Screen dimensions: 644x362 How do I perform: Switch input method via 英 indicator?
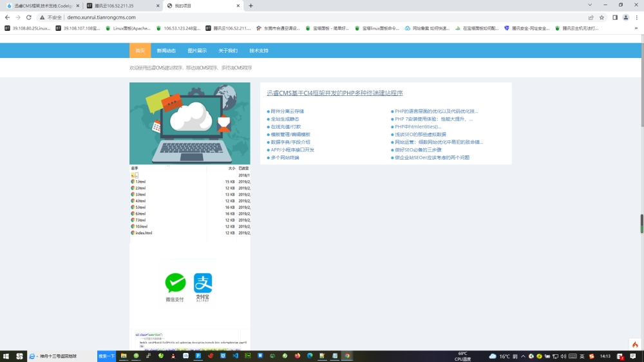point(582,356)
